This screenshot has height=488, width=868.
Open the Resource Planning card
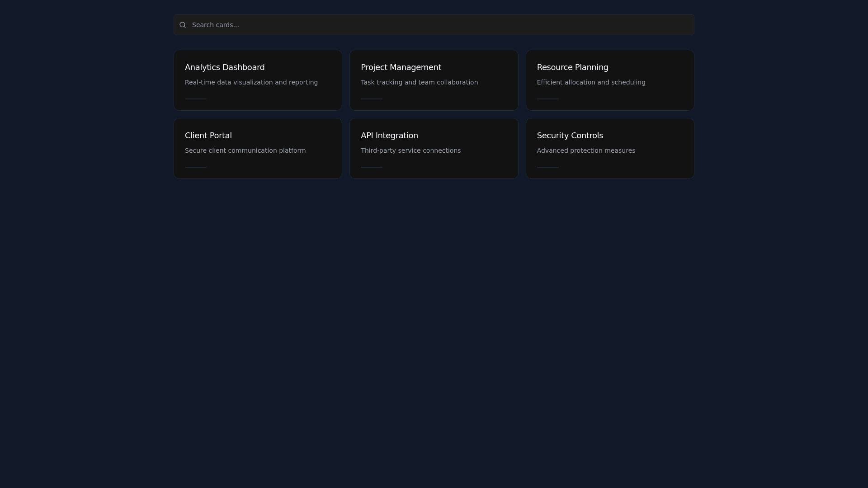[x=609, y=80]
